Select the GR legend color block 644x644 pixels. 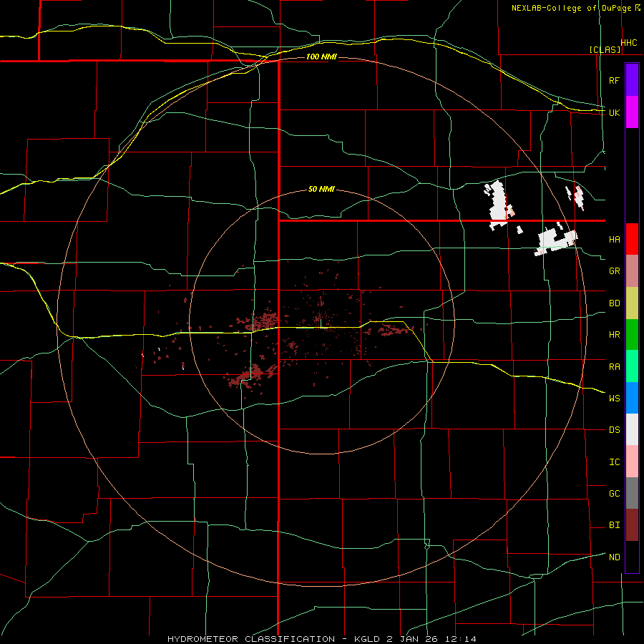(x=632, y=271)
